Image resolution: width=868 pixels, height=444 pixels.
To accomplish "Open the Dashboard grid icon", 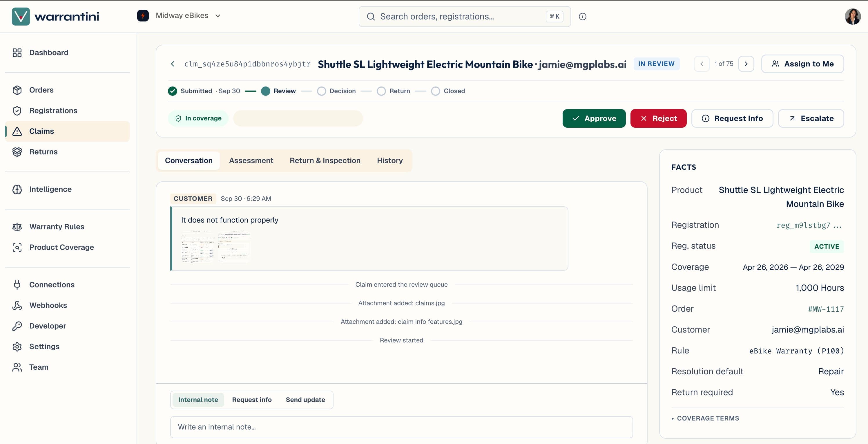I will pos(17,53).
